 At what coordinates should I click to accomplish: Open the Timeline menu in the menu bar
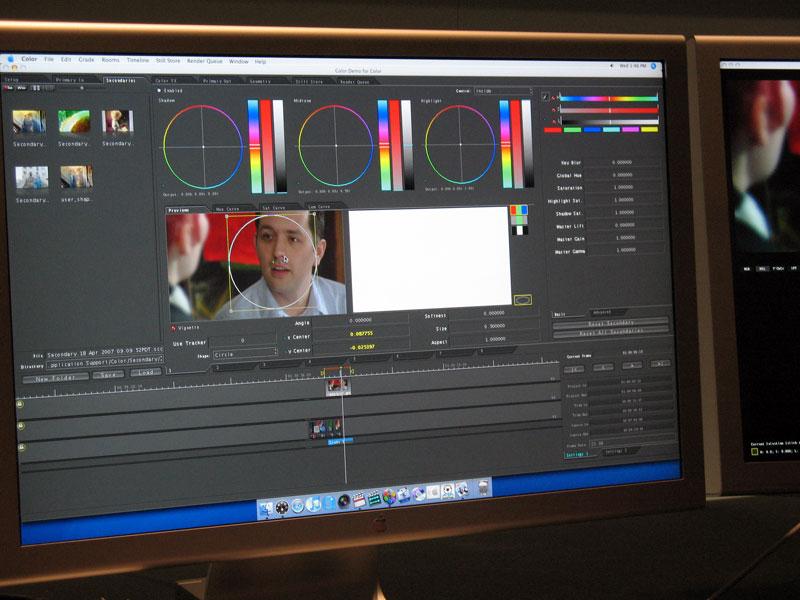[x=138, y=60]
